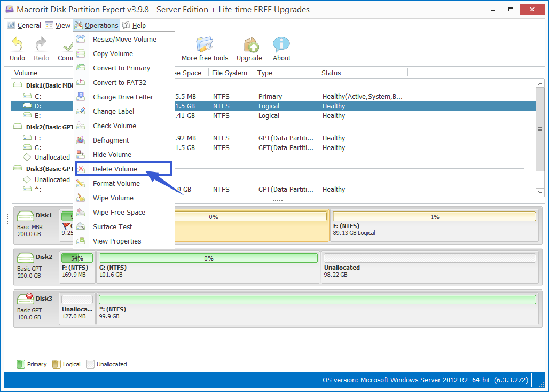This screenshot has width=549, height=392.
Task: Select Change Drive Letter menu entry
Action: 123,97
